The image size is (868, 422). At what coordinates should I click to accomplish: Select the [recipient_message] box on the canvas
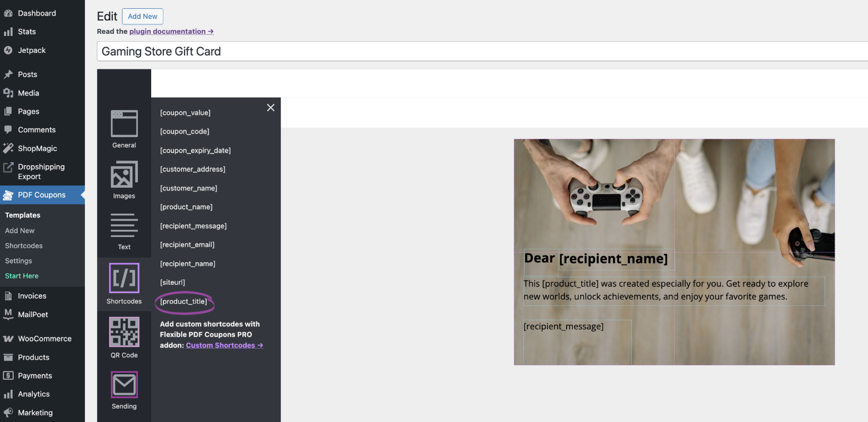pyautogui.click(x=577, y=340)
